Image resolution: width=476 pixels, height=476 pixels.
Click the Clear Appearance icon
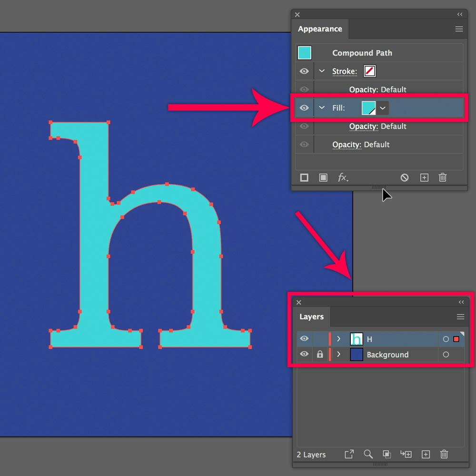click(404, 178)
